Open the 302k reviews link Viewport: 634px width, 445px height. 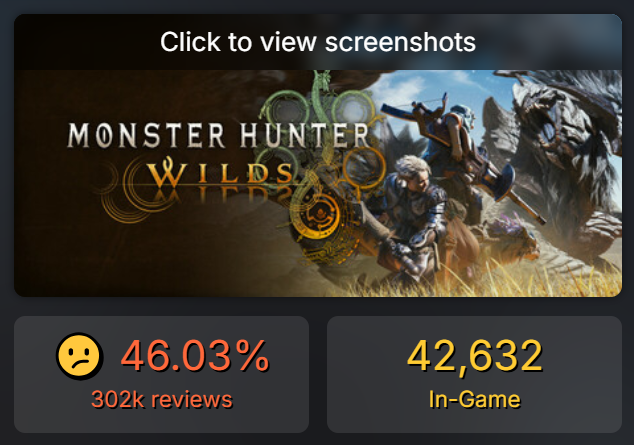coord(162,399)
